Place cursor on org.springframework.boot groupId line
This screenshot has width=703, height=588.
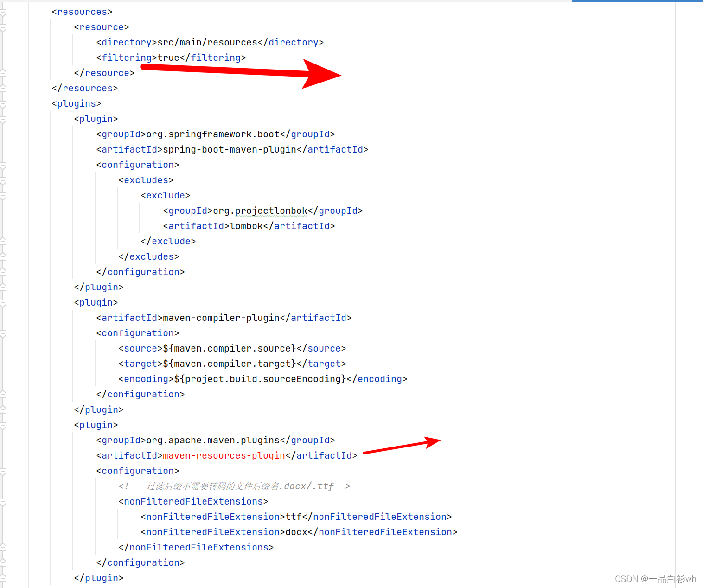pyautogui.click(x=216, y=134)
